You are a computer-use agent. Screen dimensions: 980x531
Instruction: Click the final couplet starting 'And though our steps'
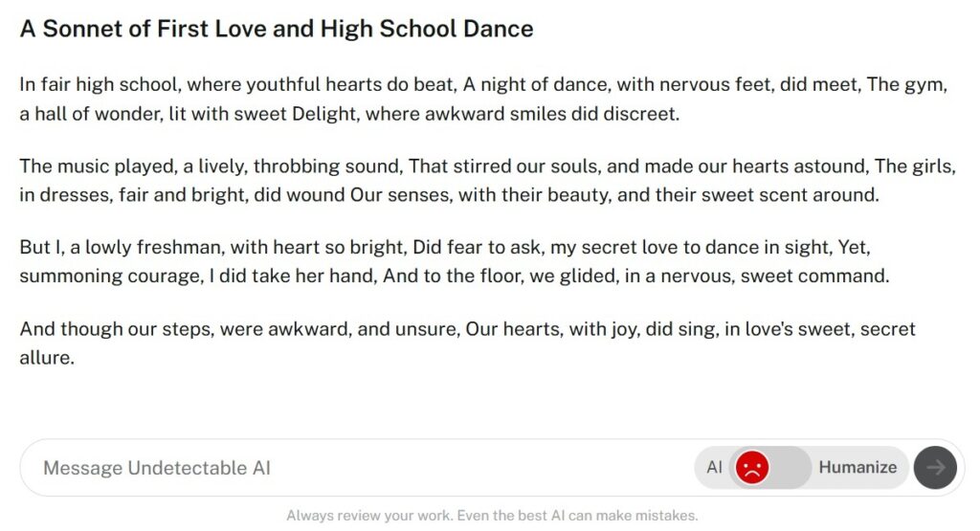467,343
